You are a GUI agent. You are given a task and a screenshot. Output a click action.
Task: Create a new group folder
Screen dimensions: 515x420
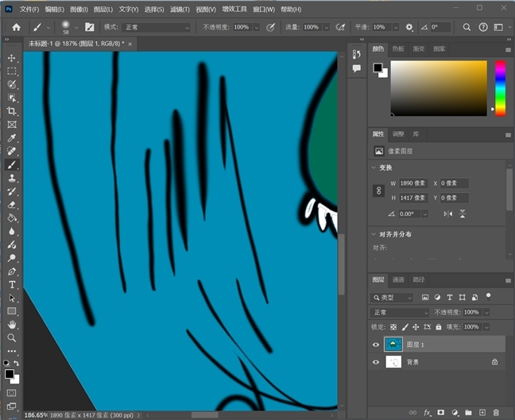point(468,412)
